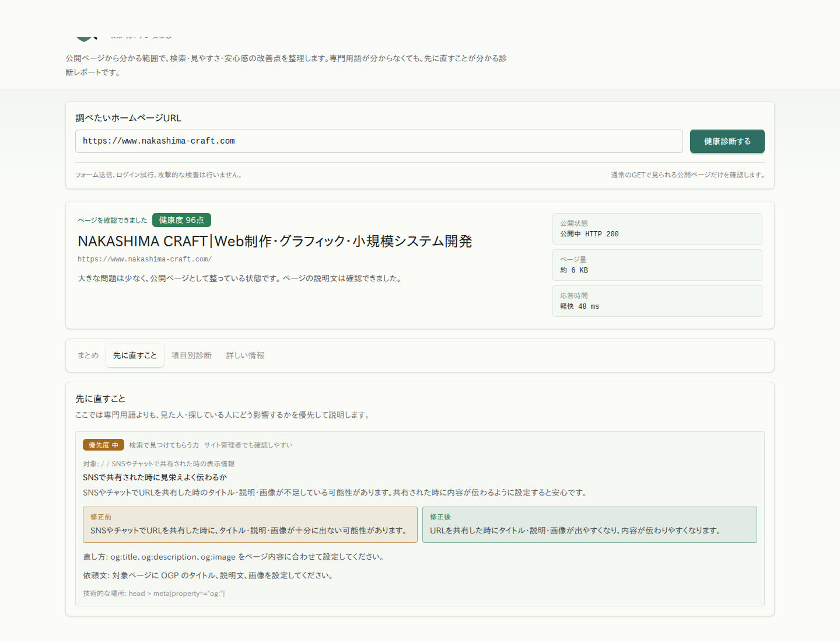The height and width of the screenshot is (642, 840).
Task: Click the 健康診断する button
Action: click(727, 141)
